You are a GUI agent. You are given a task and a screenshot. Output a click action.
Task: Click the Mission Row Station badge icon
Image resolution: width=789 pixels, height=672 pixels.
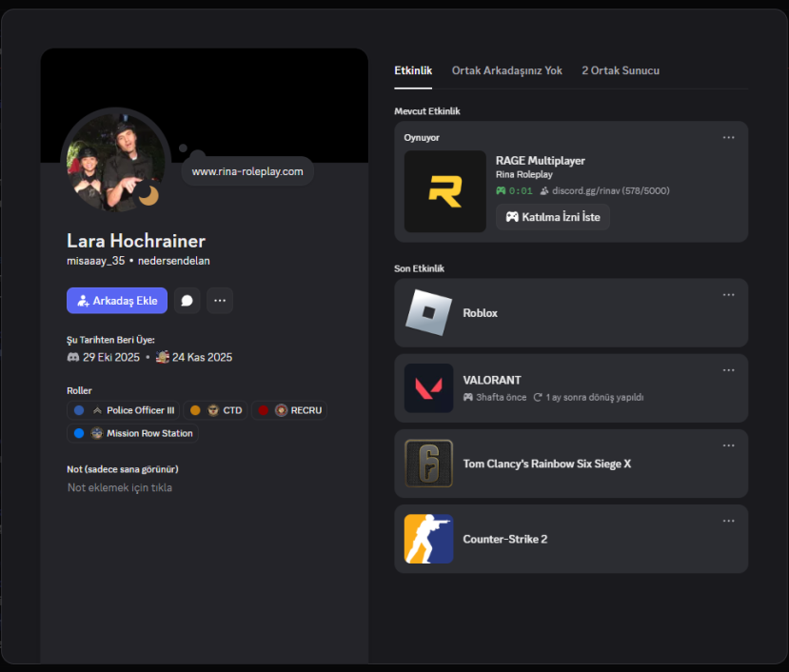(97, 433)
